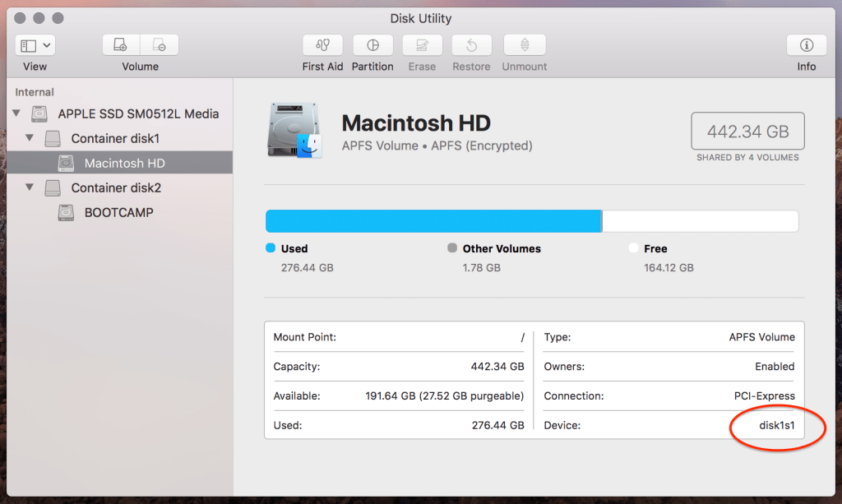Click the Used '276.44 GB' table value
842x504 pixels.
click(497, 425)
